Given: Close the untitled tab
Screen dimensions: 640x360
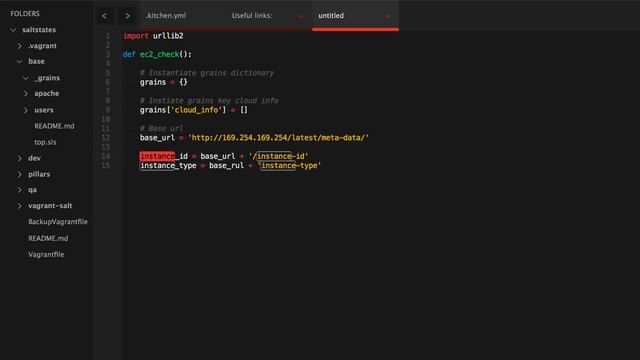Looking at the screenshot, I should point(387,16).
